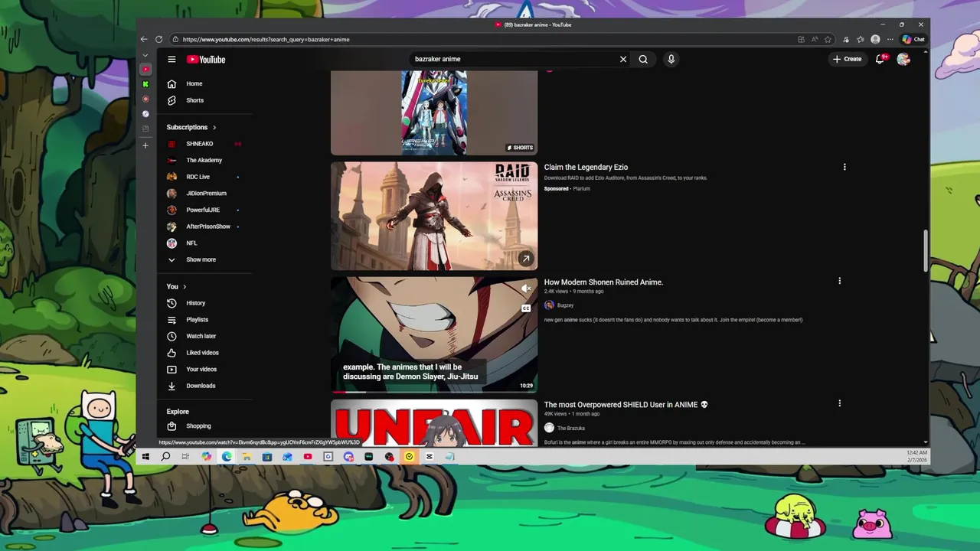Toggle captions on the Modern Shonen preview
Image resolution: width=980 pixels, height=551 pixels.
point(526,308)
